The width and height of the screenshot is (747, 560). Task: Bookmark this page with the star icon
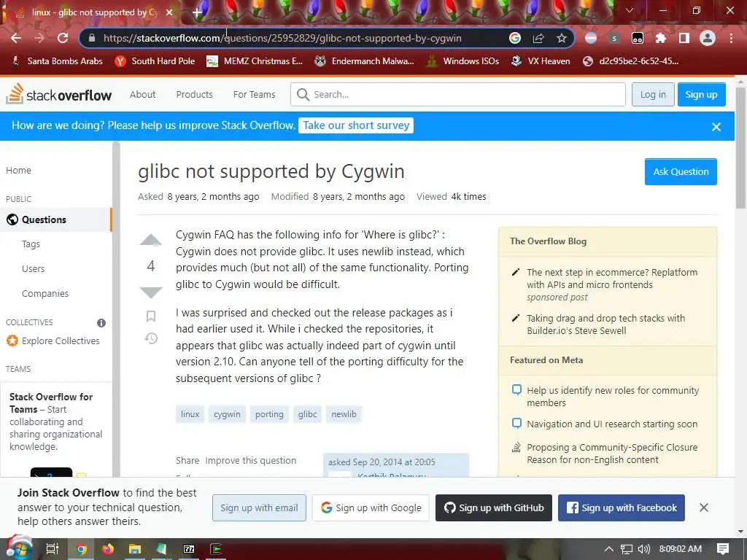(562, 38)
